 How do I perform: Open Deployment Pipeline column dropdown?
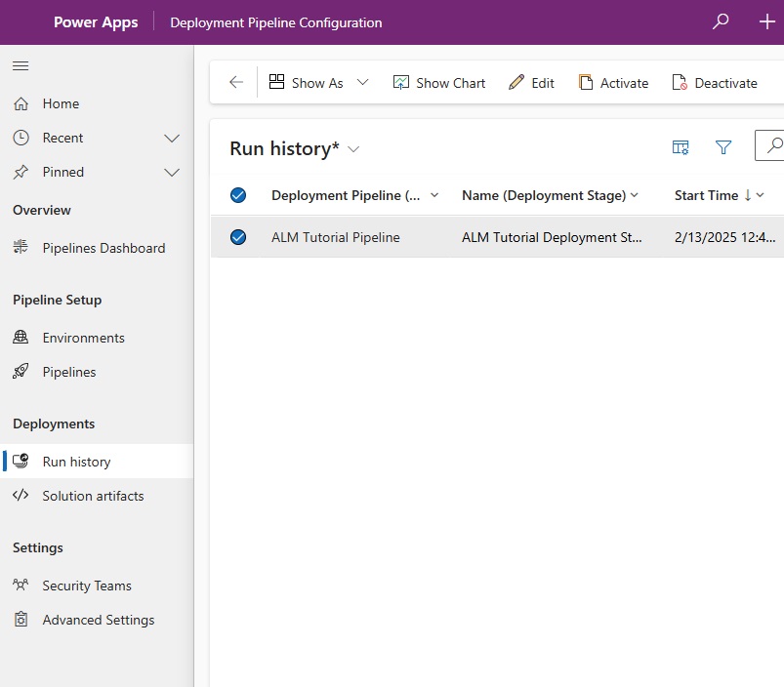[434, 195]
